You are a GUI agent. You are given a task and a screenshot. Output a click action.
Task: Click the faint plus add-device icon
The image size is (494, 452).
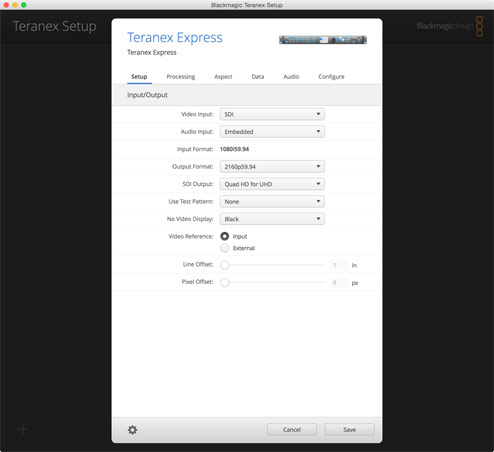pos(23,429)
